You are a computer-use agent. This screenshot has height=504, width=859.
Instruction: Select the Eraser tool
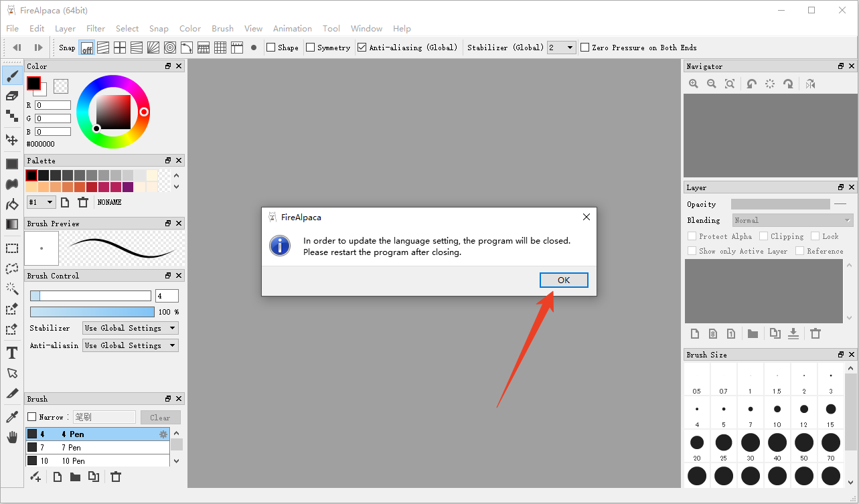point(12,96)
